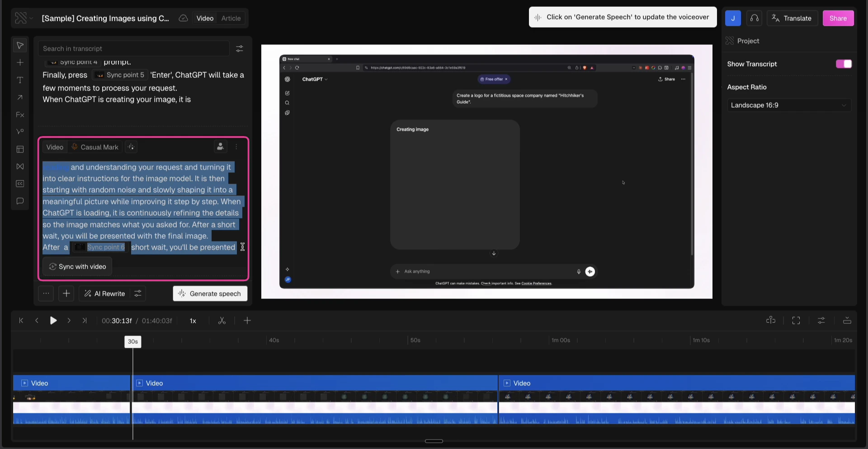
Task: Click the Video label in the clip card
Action: pyautogui.click(x=55, y=147)
